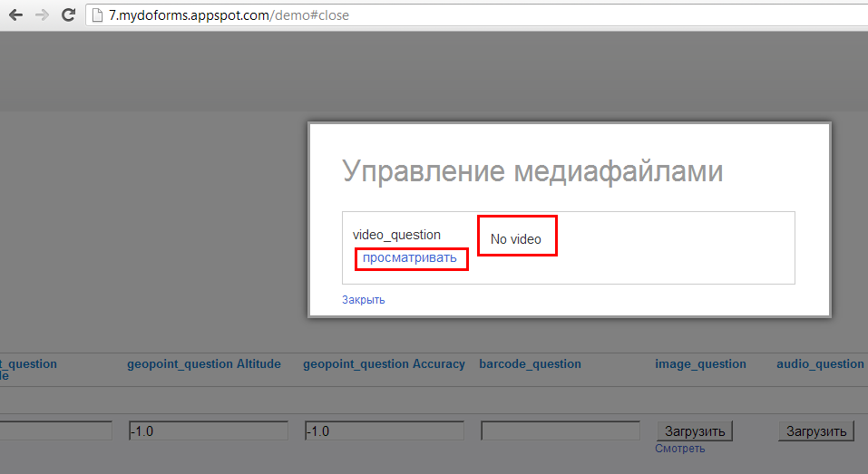Focus the Accuracy field containing -1.0
Image resolution: width=868 pixels, height=474 pixels.
(x=384, y=431)
